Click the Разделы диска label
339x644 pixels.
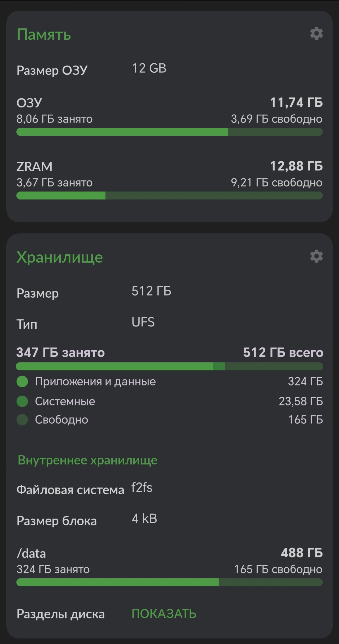point(61,614)
